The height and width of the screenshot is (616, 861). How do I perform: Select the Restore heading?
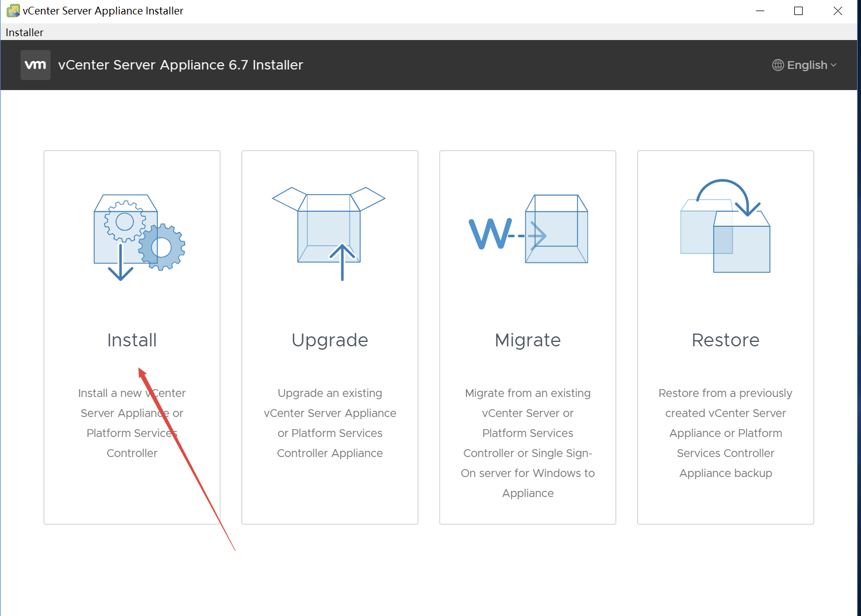[725, 340]
